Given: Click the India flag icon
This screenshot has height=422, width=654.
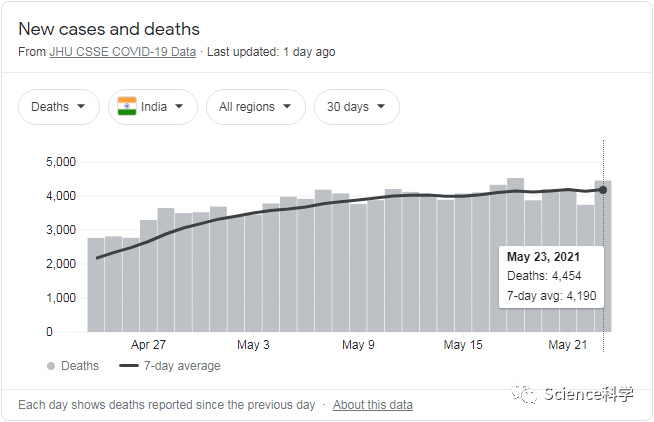Looking at the screenshot, I should (x=127, y=106).
